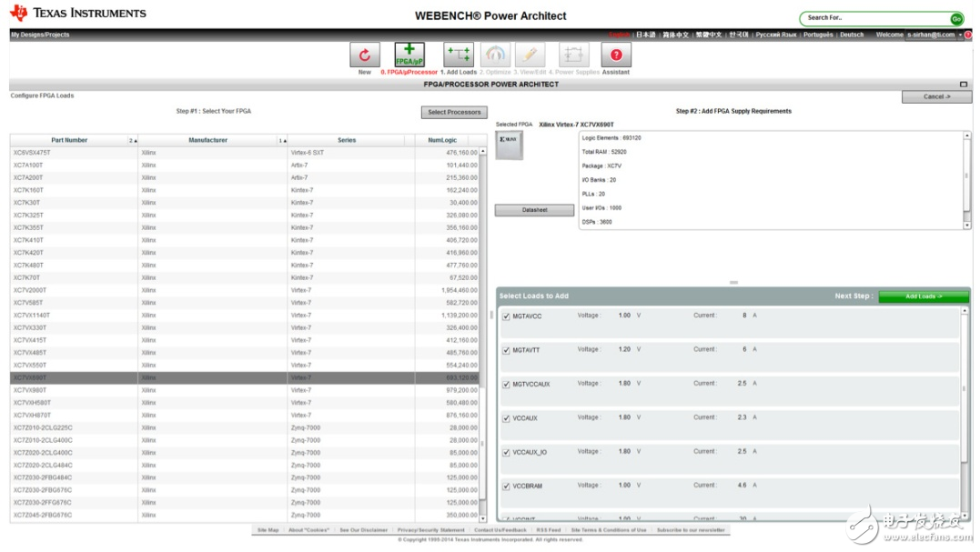This screenshot has width=980, height=552.
Task: Switch language to English
Action: point(620,35)
